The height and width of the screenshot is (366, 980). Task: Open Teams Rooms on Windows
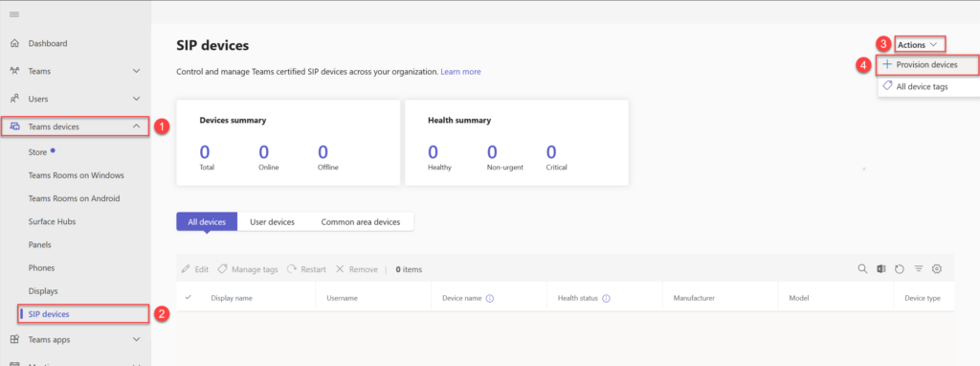[x=76, y=175]
